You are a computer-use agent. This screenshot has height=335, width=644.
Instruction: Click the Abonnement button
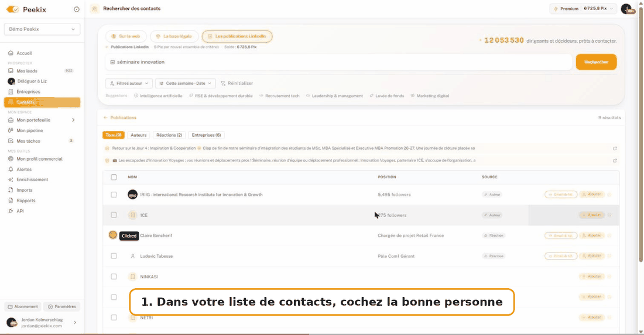click(23, 307)
